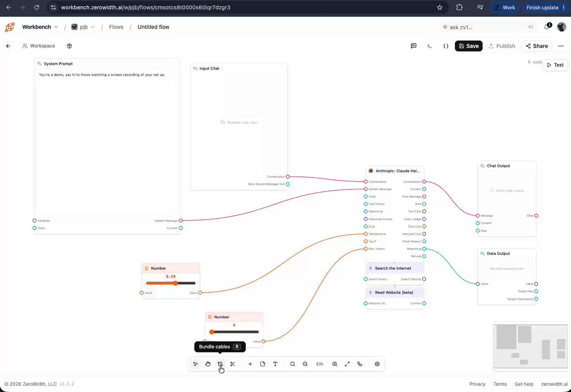Choose the scissors cut-cable tool
Viewport: 571px width, 392px height.
[x=233, y=364]
